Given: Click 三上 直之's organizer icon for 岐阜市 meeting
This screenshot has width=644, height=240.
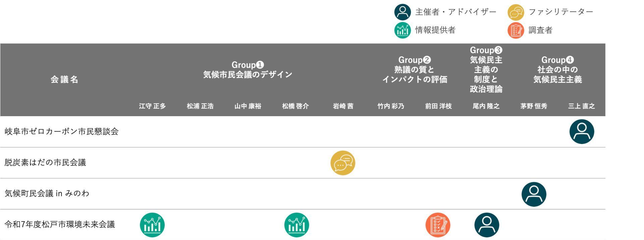Looking at the screenshot, I should [x=582, y=132].
